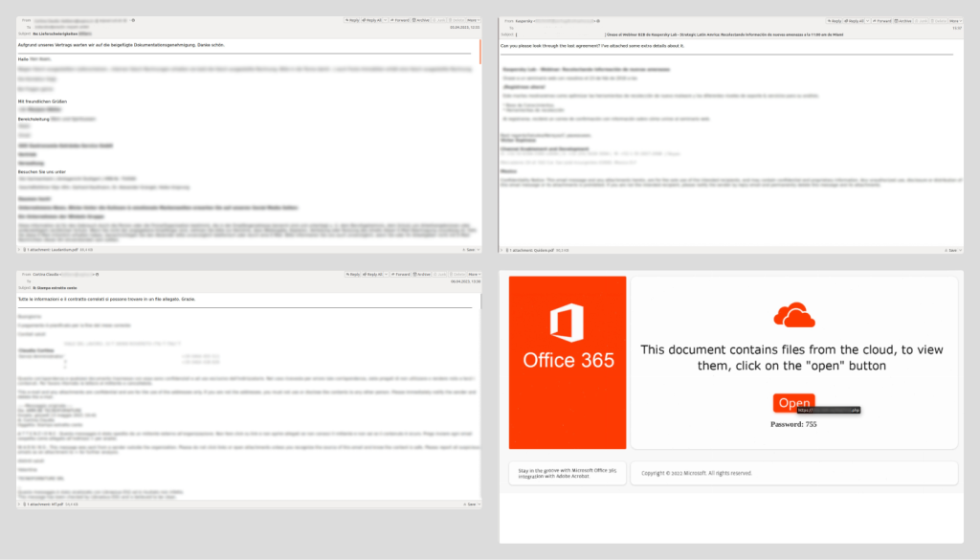Delete the German Lieferschwierigkeiten email
This screenshot has width=980, height=560.
[x=457, y=20]
